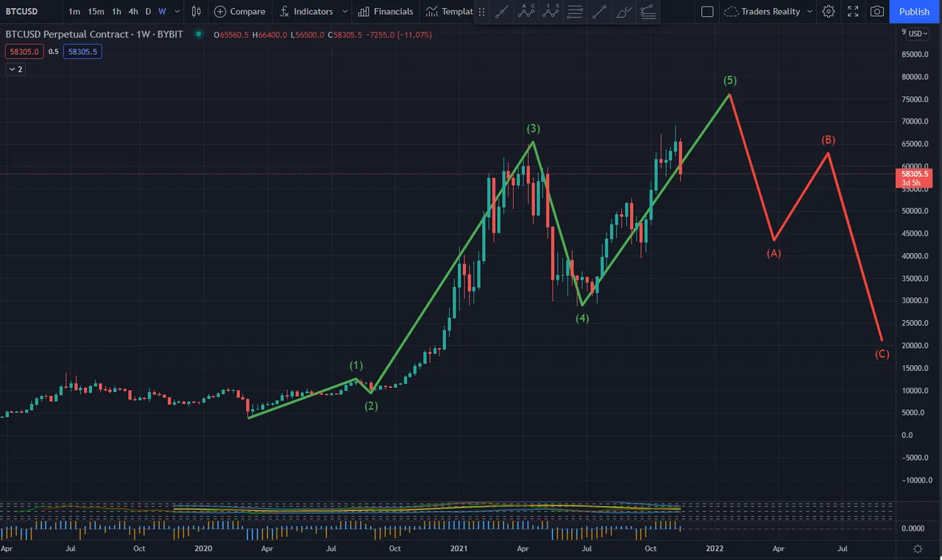This screenshot has height=560, width=942.
Task: Switch chart to 1h timeframe
Action: tap(116, 11)
